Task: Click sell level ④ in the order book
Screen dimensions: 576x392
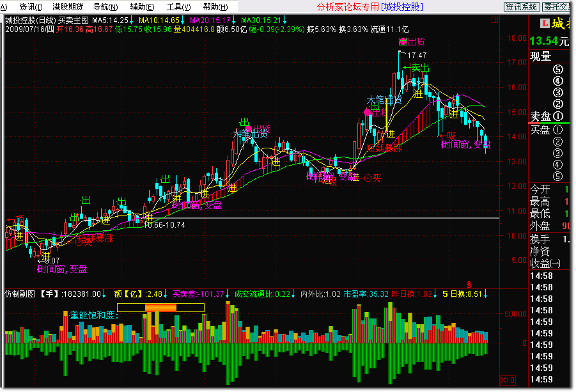Action: tap(557, 81)
